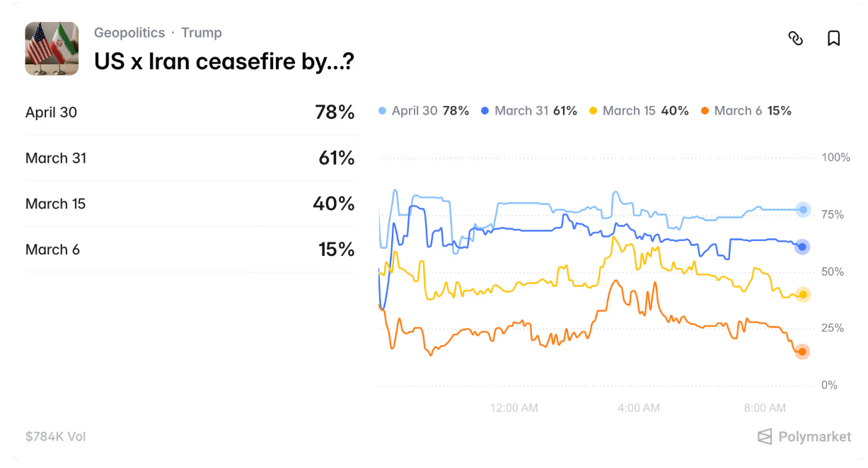Click the April 30 light-blue legend dot
868x468 pixels.
383,111
